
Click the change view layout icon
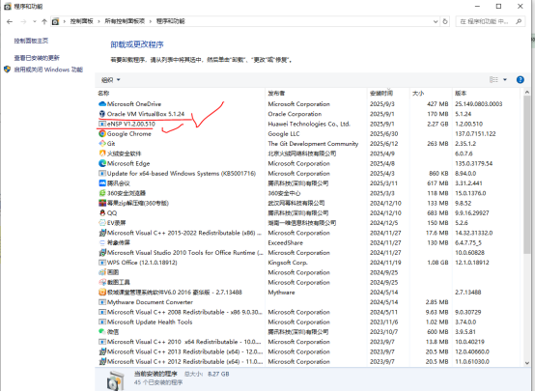(x=493, y=79)
